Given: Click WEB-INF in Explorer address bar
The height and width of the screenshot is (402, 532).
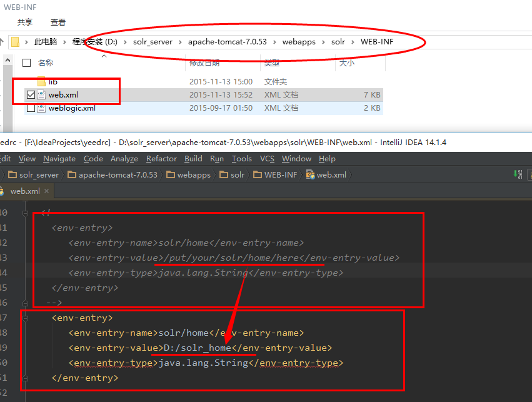Looking at the screenshot, I should pos(377,42).
